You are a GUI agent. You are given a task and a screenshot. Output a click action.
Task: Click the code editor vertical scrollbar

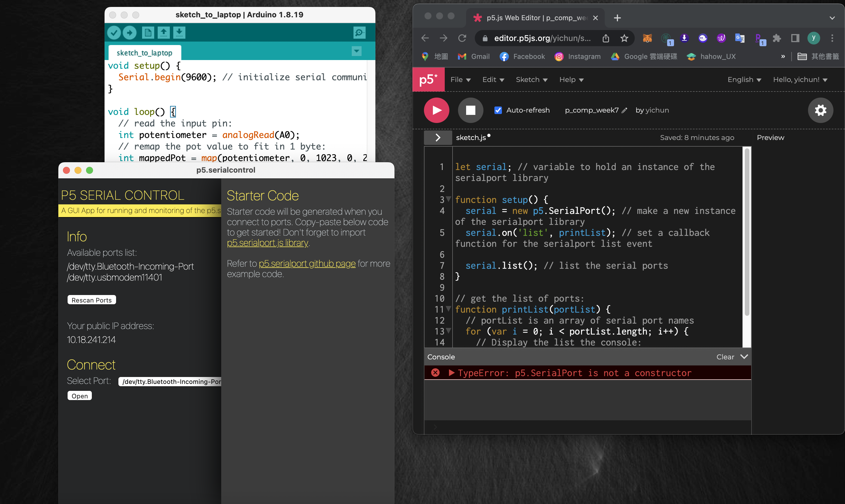[747, 231]
